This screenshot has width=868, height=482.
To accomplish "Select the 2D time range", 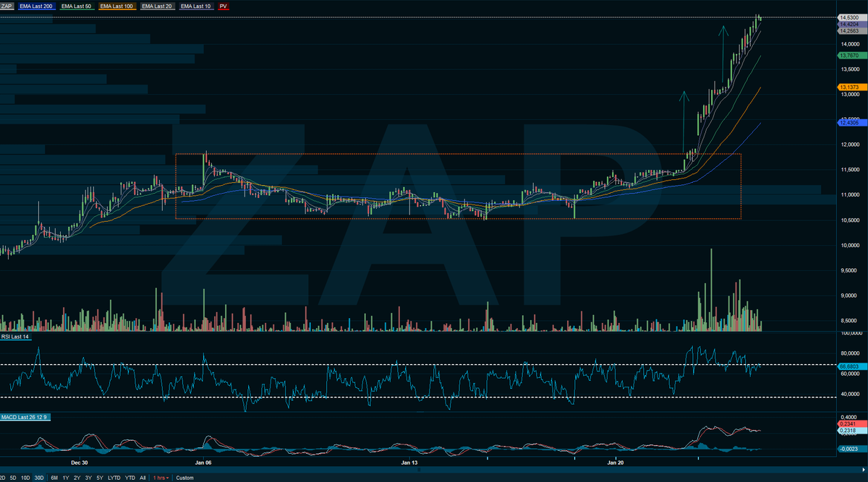I will [x=4, y=478].
